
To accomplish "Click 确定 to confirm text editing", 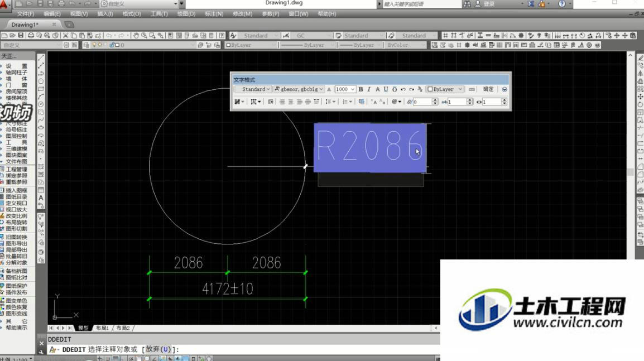I will pyautogui.click(x=488, y=89).
